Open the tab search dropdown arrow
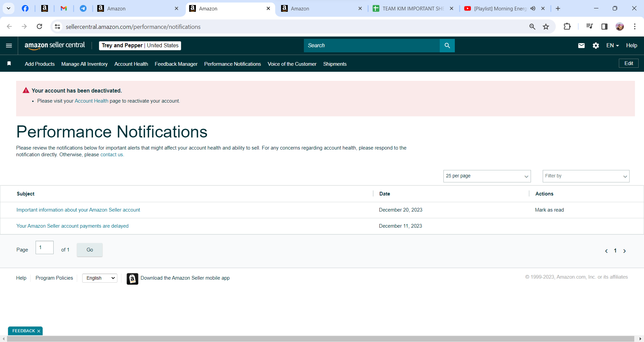This screenshot has height=342, width=644. point(9,8)
